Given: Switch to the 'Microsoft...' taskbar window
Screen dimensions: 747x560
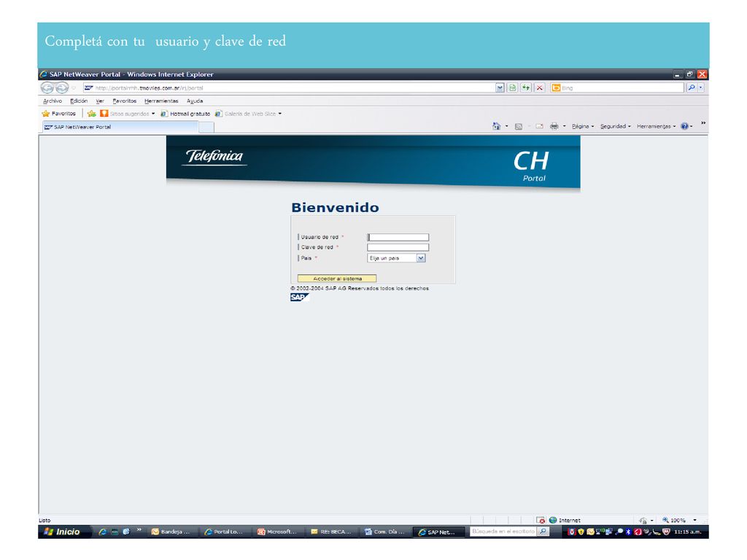Looking at the screenshot, I should [x=278, y=532].
